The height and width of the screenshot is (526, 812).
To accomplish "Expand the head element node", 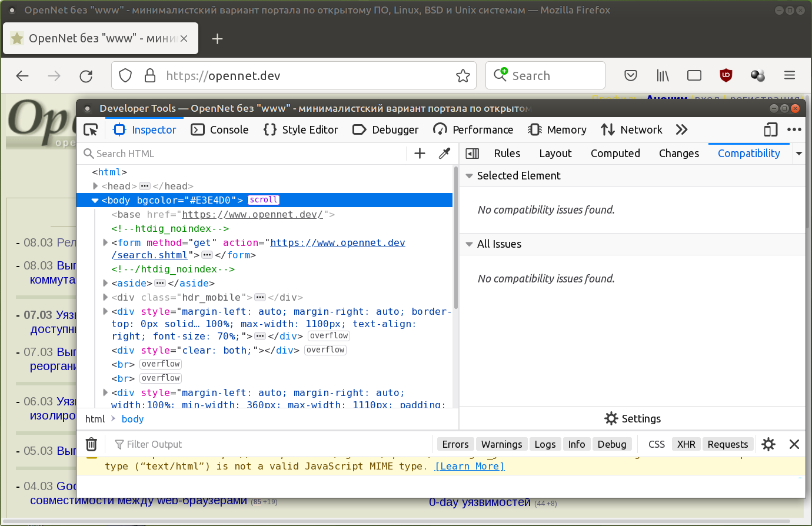I will (x=95, y=186).
